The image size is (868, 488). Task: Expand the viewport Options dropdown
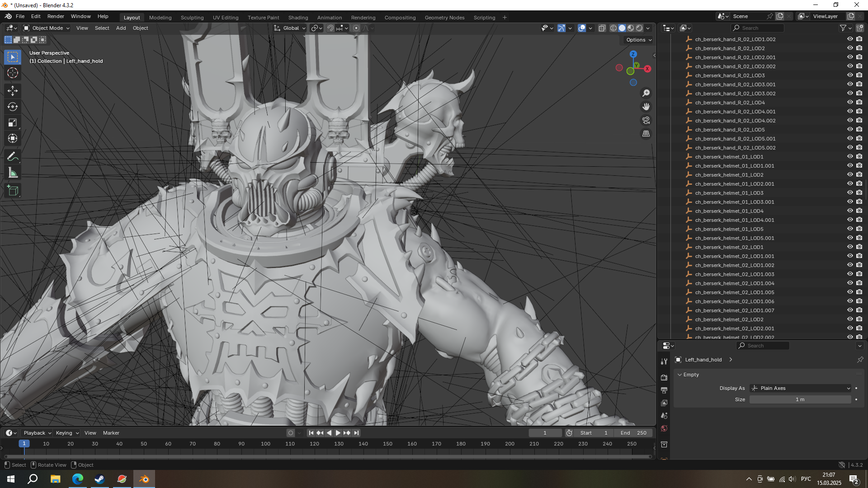pyautogui.click(x=639, y=40)
